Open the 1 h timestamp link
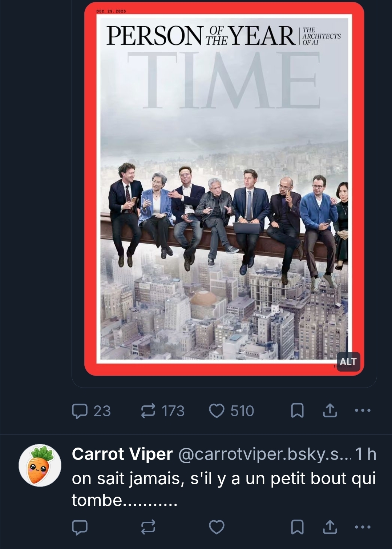 pos(365,454)
